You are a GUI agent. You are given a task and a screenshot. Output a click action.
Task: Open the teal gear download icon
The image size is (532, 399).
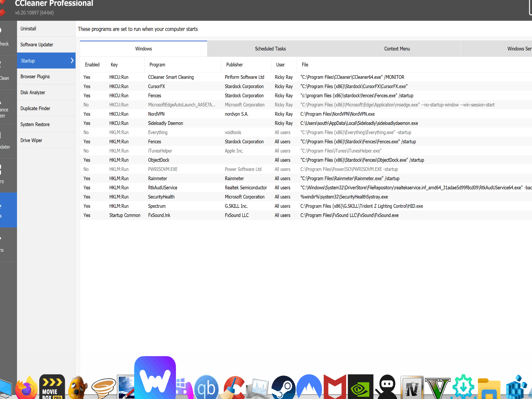(463, 387)
